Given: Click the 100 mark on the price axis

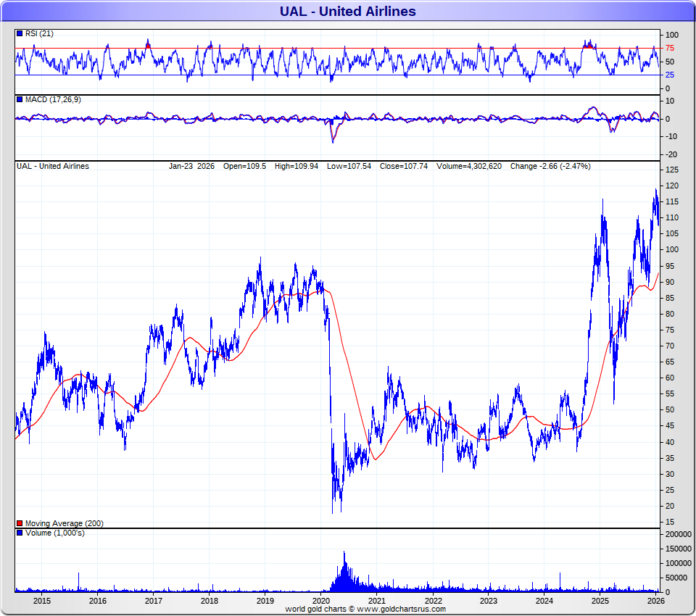Looking at the screenshot, I should coord(672,250).
